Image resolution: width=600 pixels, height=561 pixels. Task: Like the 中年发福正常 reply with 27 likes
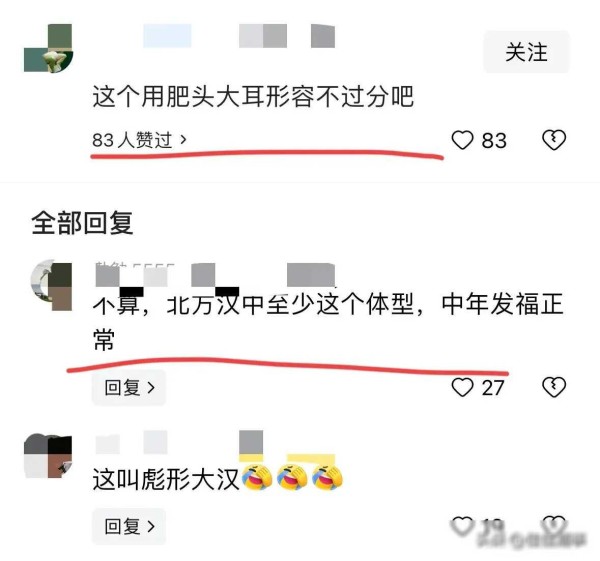pyautogui.click(x=462, y=387)
